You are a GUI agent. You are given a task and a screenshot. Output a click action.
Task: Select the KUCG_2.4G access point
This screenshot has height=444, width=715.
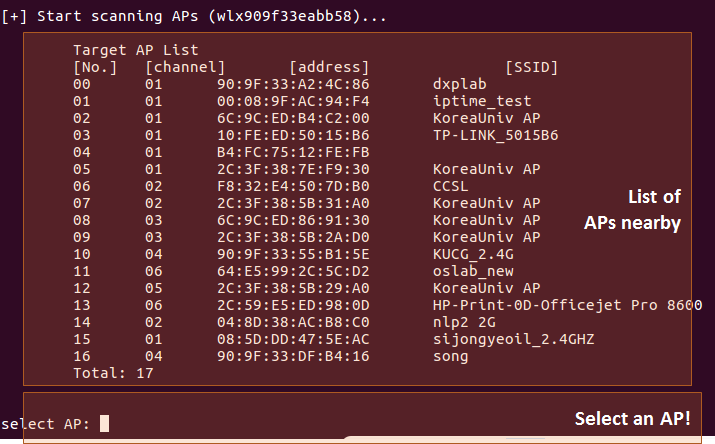(x=472, y=254)
